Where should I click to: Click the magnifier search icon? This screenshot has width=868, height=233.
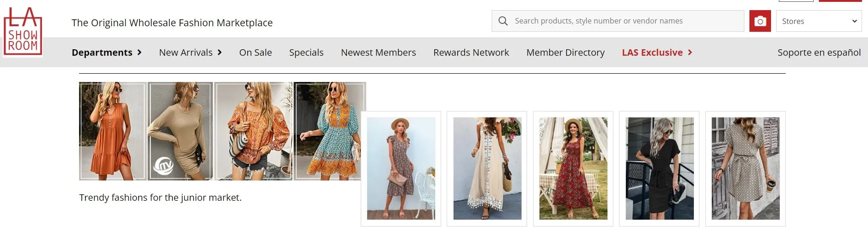coord(503,21)
